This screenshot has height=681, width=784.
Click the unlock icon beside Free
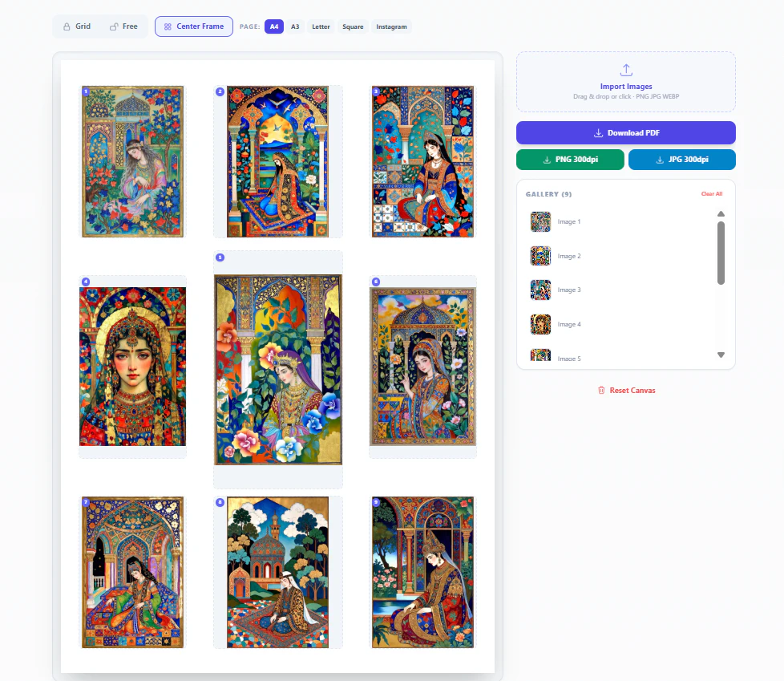[114, 26]
